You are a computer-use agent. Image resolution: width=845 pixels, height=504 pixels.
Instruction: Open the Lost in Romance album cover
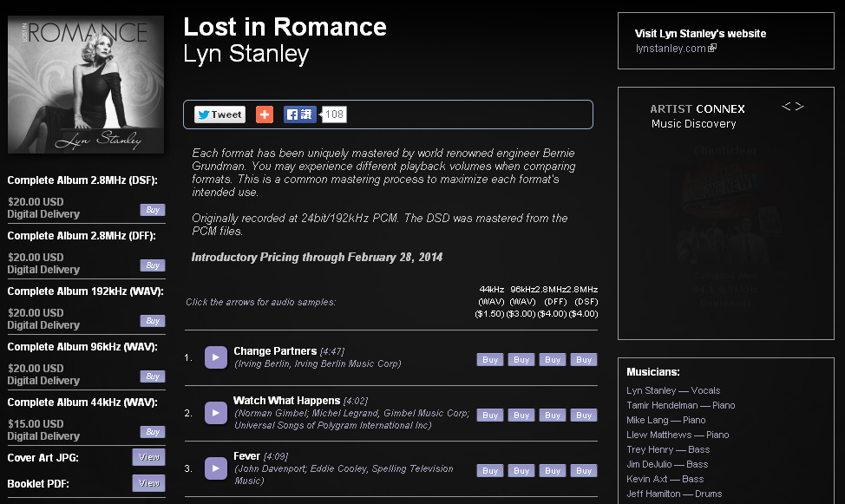coord(86,85)
